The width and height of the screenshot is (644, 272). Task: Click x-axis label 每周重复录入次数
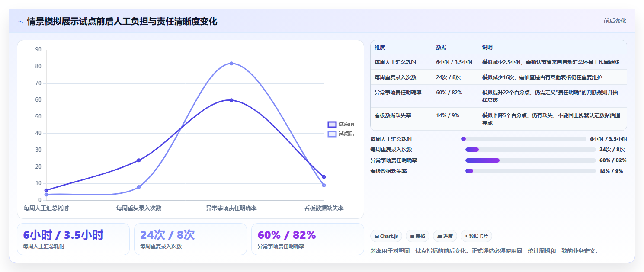pyautogui.click(x=139, y=208)
